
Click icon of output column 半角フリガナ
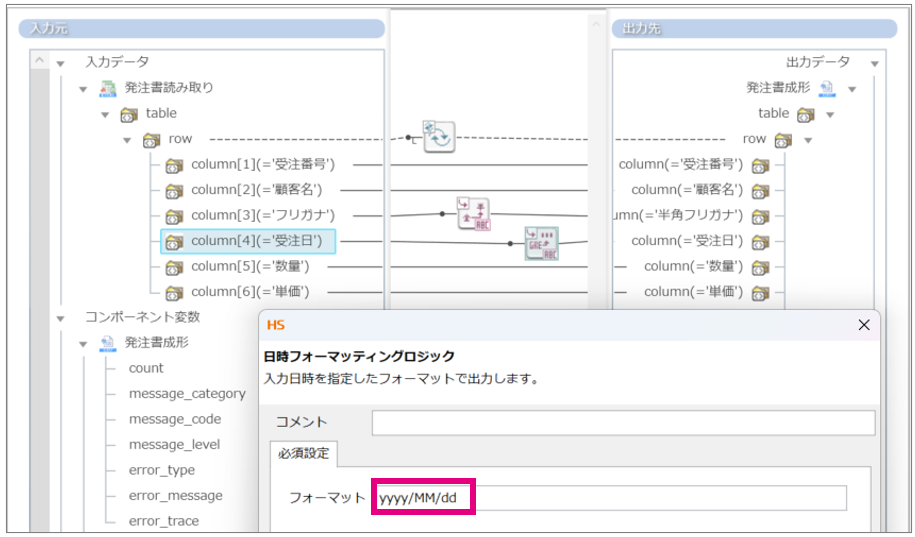[x=760, y=217]
